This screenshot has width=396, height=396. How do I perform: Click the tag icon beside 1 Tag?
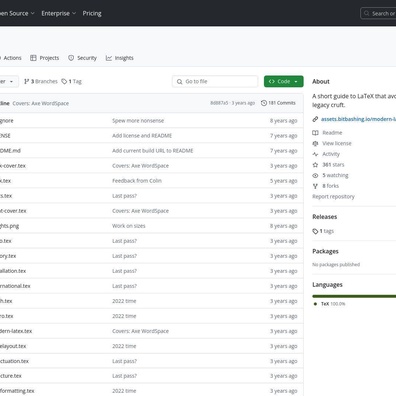64,81
